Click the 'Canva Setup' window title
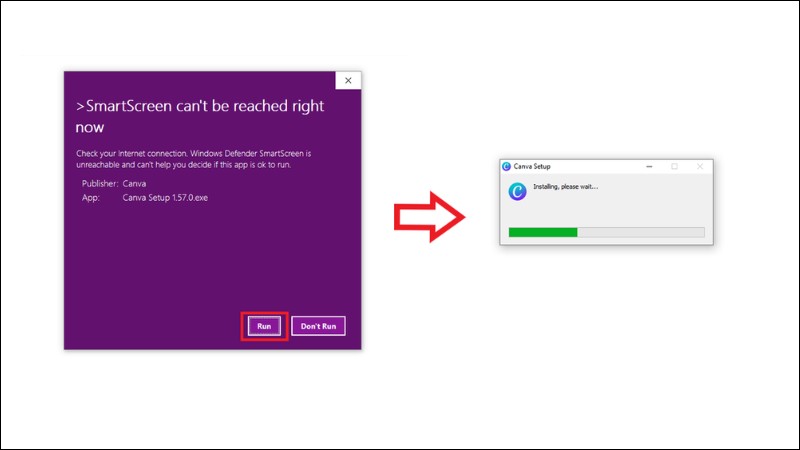This screenshot has width=800, height=450. [532, 166]
